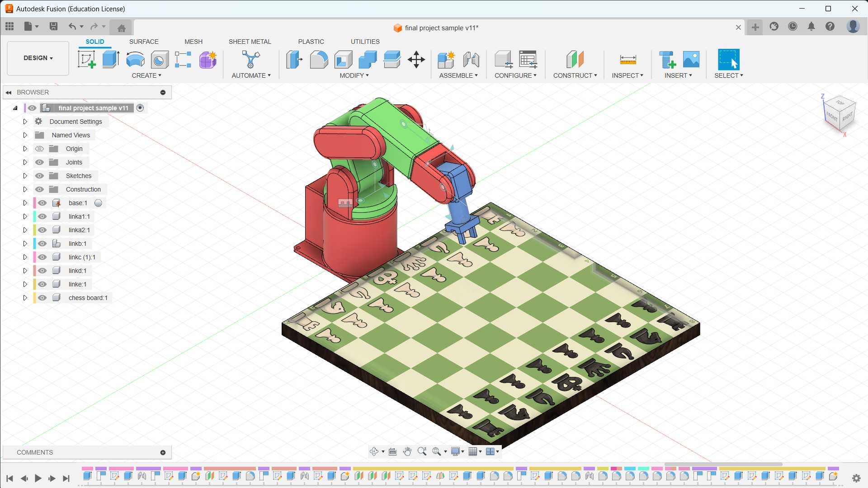Open the Joint tool in Assemble
This screenshot has height=488, width=868.
pyautogui.click(x=471, y=59)
